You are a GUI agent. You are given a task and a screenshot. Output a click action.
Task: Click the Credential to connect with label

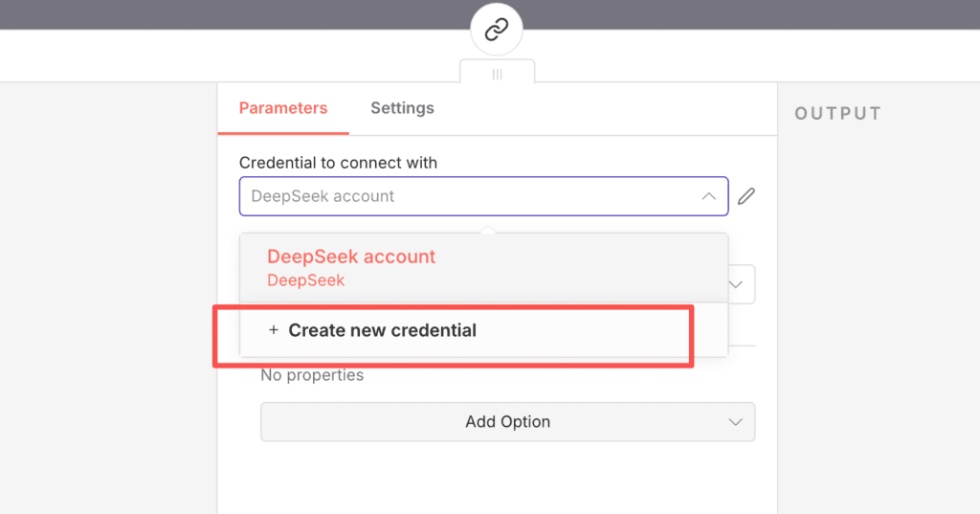click(x=338, y=163)
